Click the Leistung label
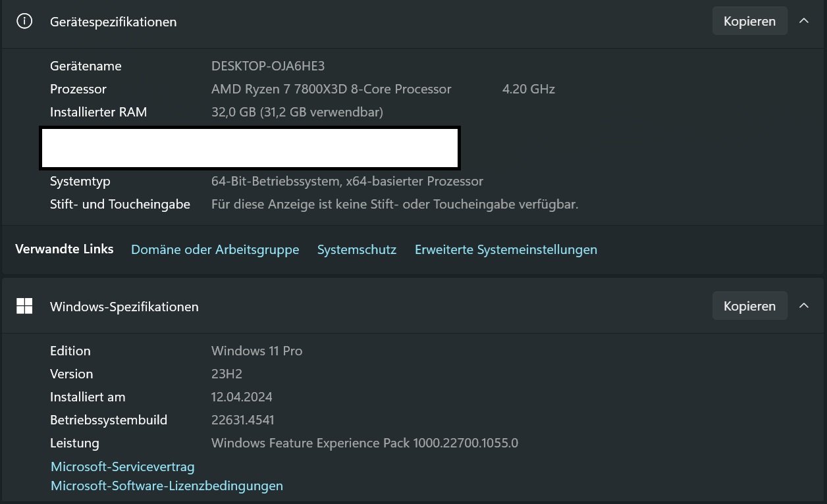Image resolution: width=827 pixels, height=504 pixels. 74,443
